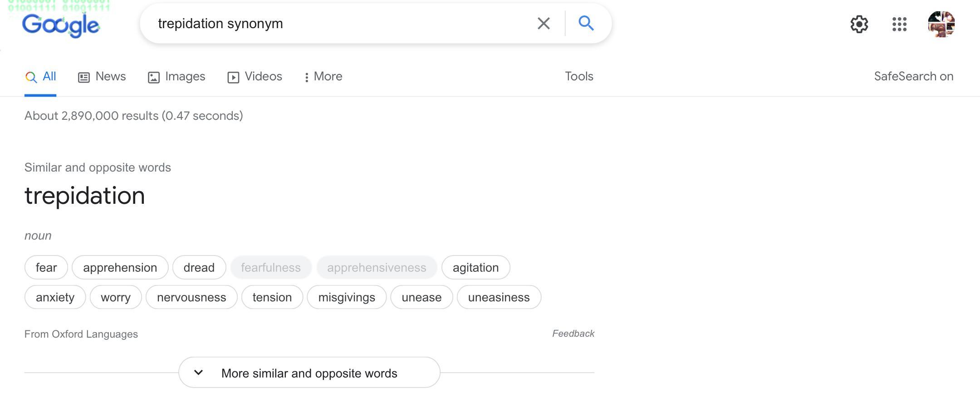Image resolution: width=980 pixels, height=403 pixels.
Task: Expand More similar and opposite words
Action: (309, 373)
